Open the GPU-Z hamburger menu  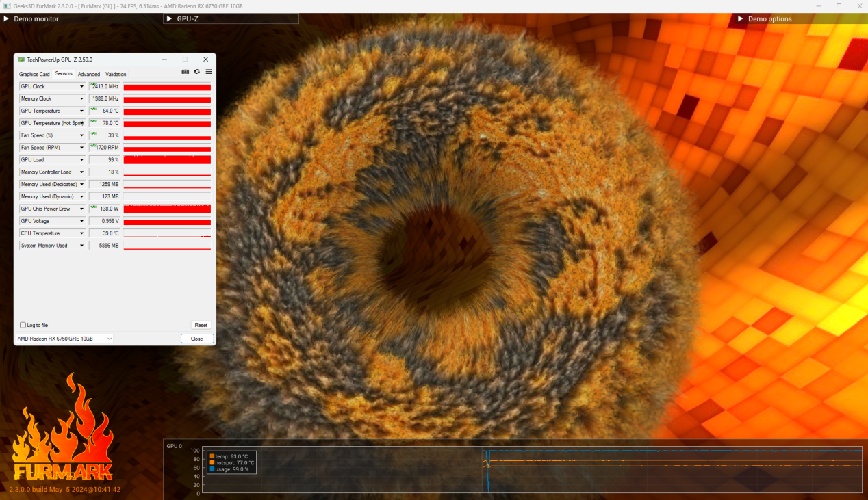point(209,72)
